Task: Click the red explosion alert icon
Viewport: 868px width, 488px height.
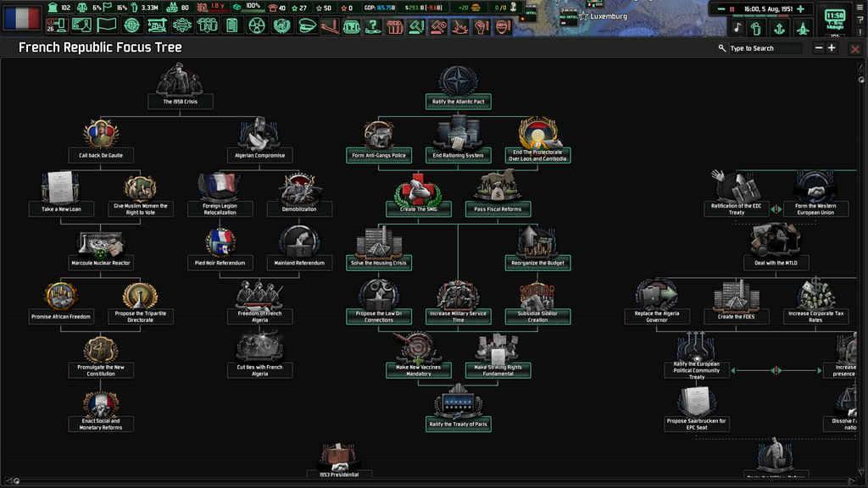Action: (x=459, y=26)
